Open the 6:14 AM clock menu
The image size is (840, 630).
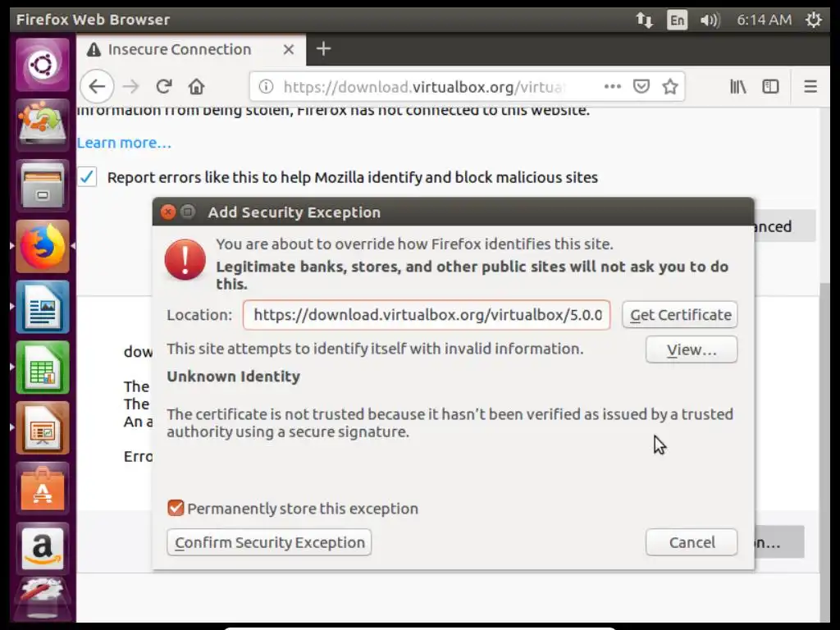click(764, 20)
